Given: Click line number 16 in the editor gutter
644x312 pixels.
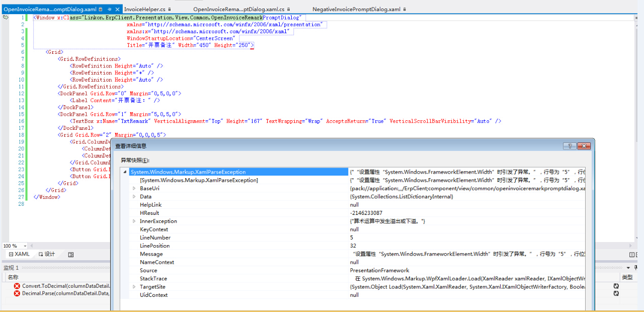Looking at the screenshot, I should [21, 121].
